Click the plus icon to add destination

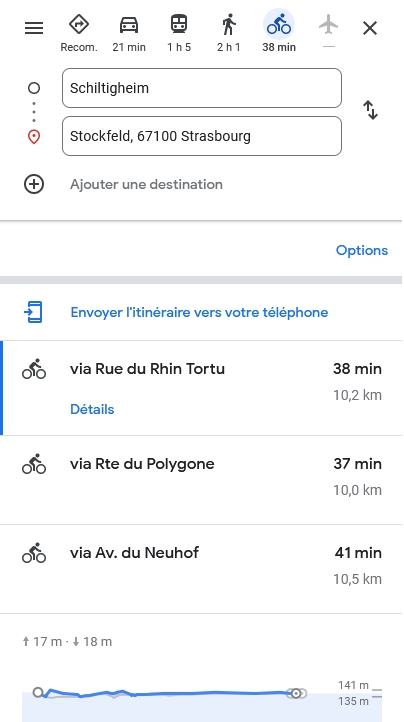[34, 184]
